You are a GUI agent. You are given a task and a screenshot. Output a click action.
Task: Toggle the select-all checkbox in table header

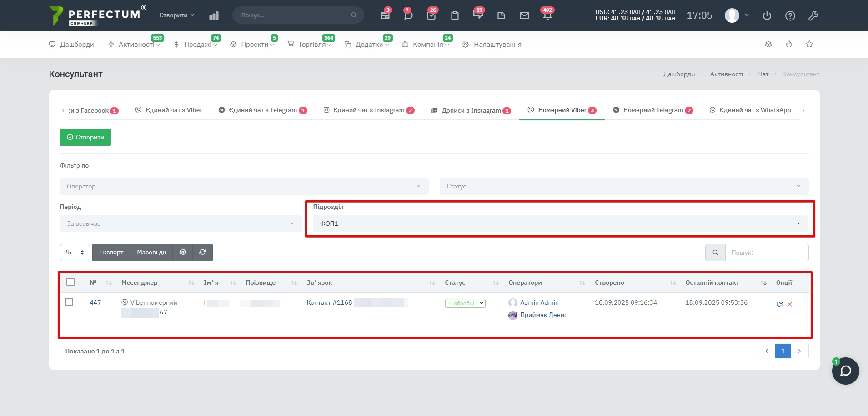point(70,282)
